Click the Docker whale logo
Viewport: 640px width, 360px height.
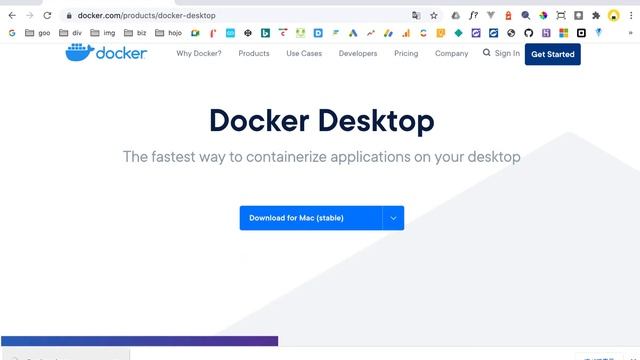(x=106, y=53)
